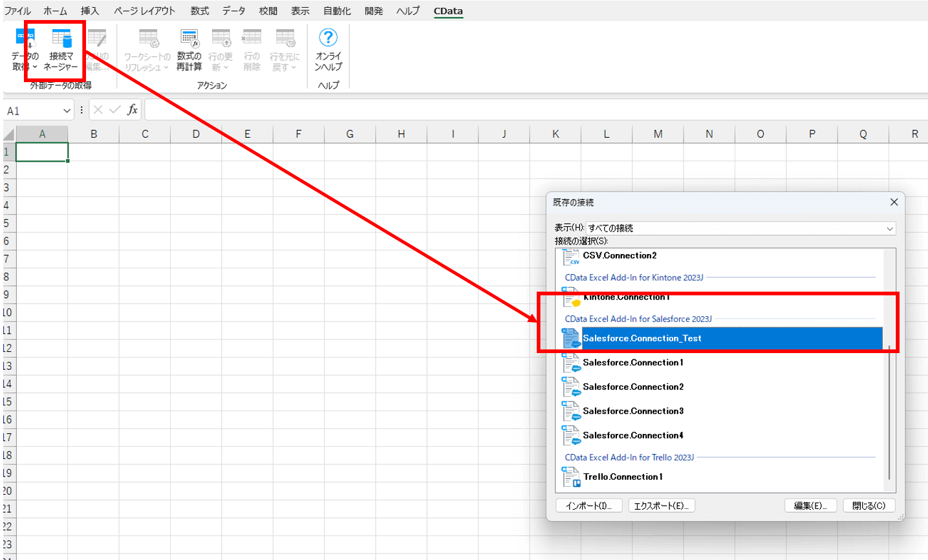Click the Trello.Connection1 file icon
Viewport: 928px width, 560px height.
pyautogui.click(x=571, y=477)
